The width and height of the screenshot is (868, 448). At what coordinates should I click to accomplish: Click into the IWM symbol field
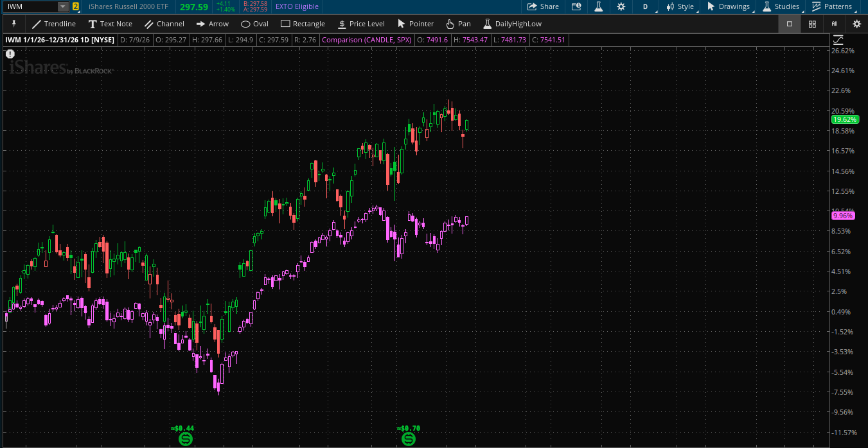tap(31, 6)
